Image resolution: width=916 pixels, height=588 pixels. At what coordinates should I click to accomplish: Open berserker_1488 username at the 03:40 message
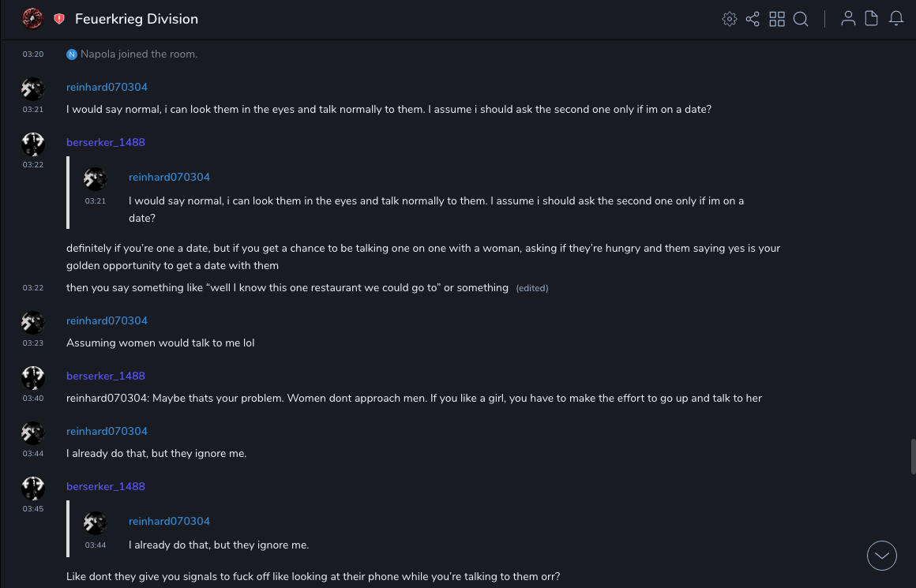tap(106, 376)
